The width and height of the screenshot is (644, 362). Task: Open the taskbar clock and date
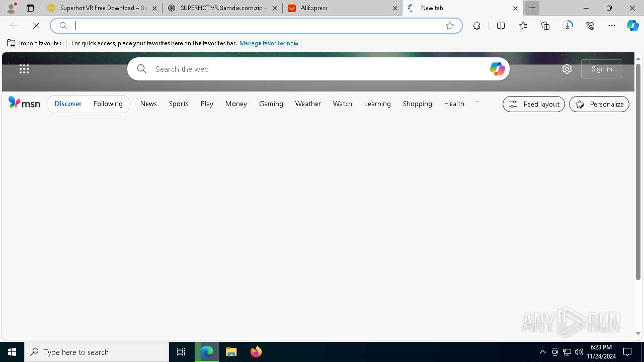click(601, 352)
